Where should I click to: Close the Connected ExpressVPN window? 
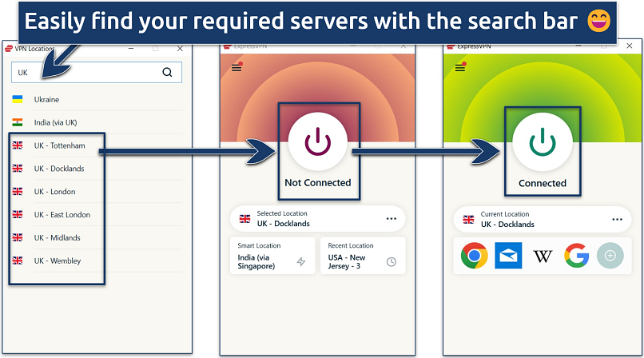629,46
